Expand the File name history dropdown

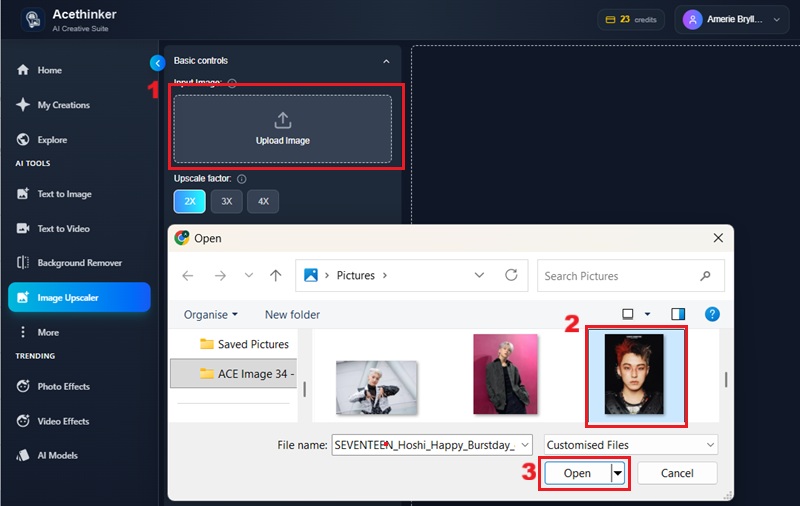click(525, 445)
